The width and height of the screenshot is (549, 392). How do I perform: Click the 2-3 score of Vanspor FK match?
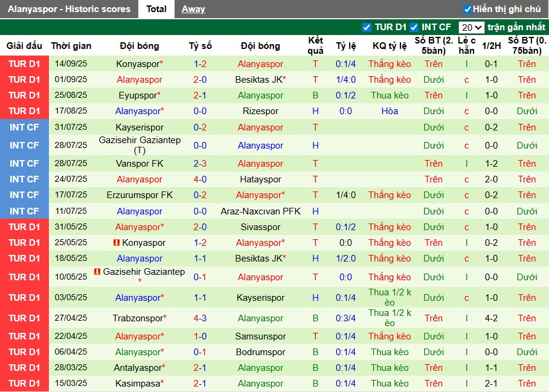(x=200, y=164)
